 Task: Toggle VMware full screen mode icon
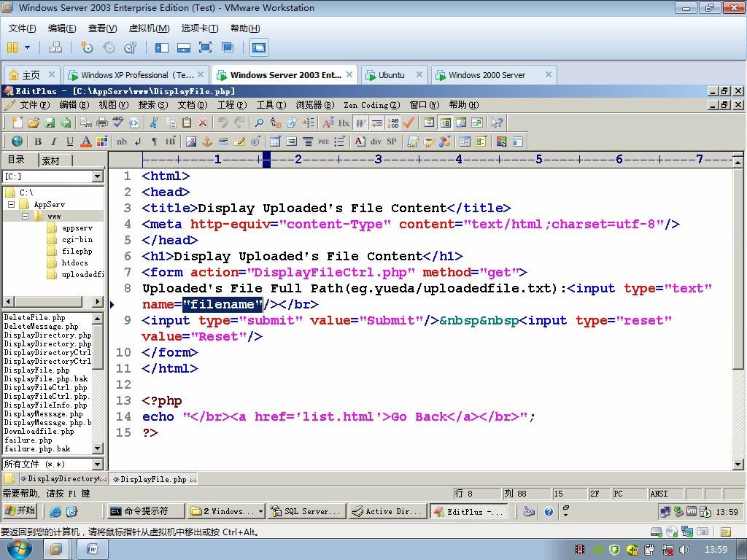coord(205,47)
